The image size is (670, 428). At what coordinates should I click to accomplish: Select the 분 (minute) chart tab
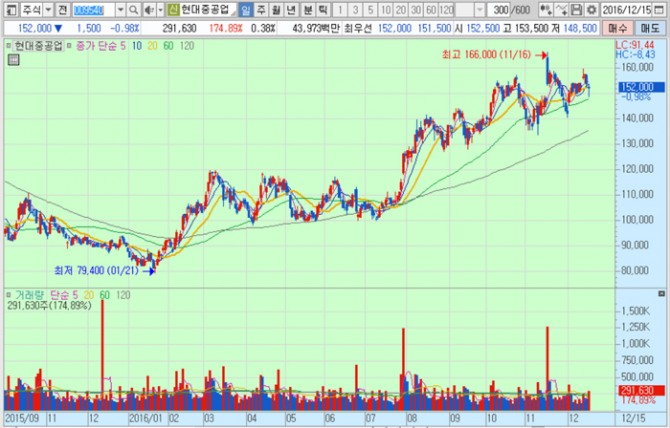click(308, 8)
